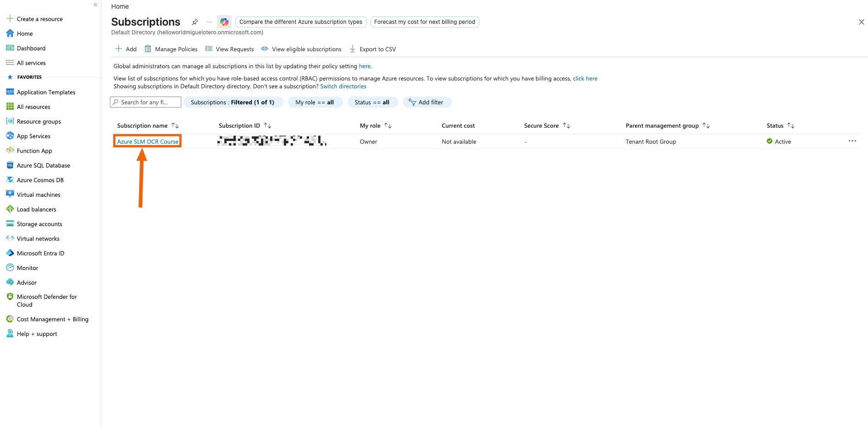The height and width of the screenshot is (427, 868).
Task: Collapse the left sidebar with the chevron icon
Action: (95, 5)
